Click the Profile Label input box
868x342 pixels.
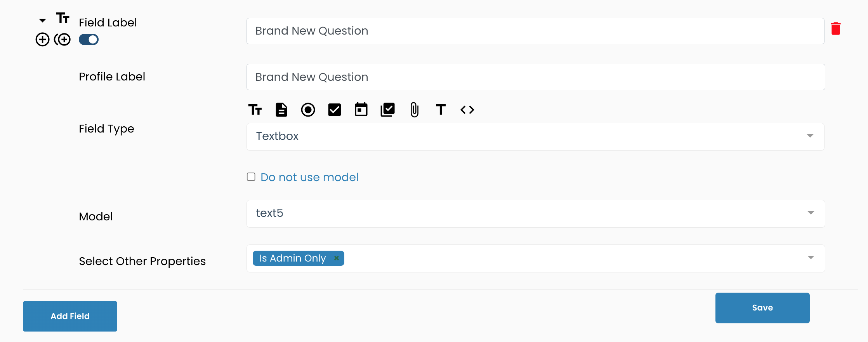tap(536, 77)
